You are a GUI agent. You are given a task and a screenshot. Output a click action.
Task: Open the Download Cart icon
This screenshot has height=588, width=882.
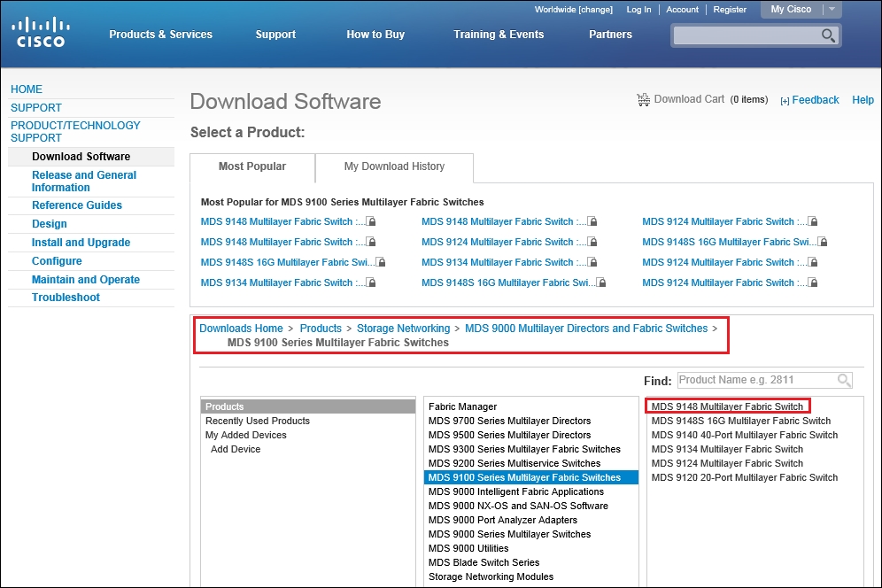click(643, 99)
